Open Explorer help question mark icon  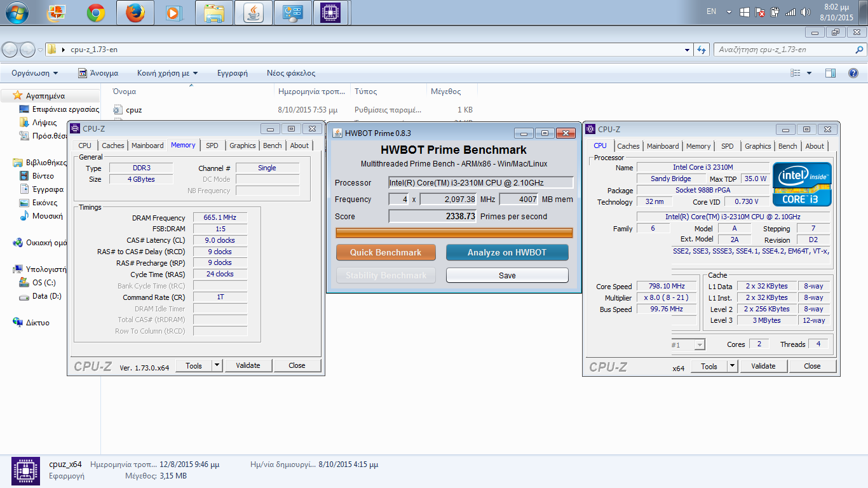pos(853,73)
